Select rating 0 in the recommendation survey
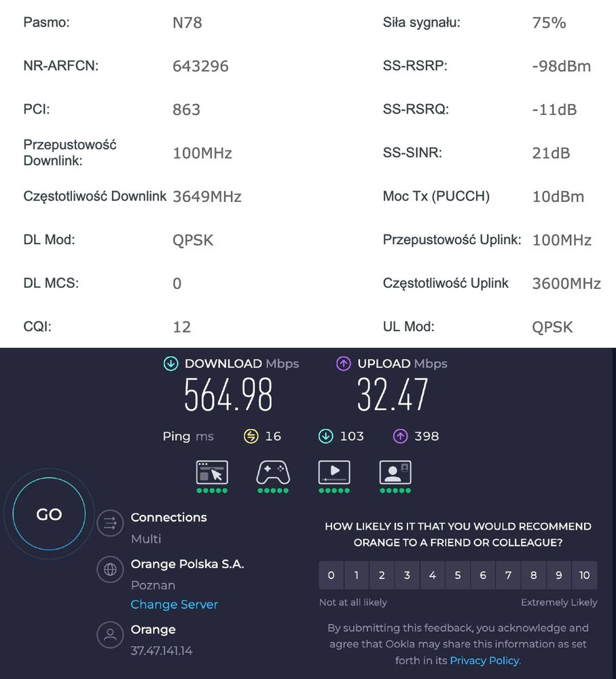The image size is (616, 679). point(331,575)
